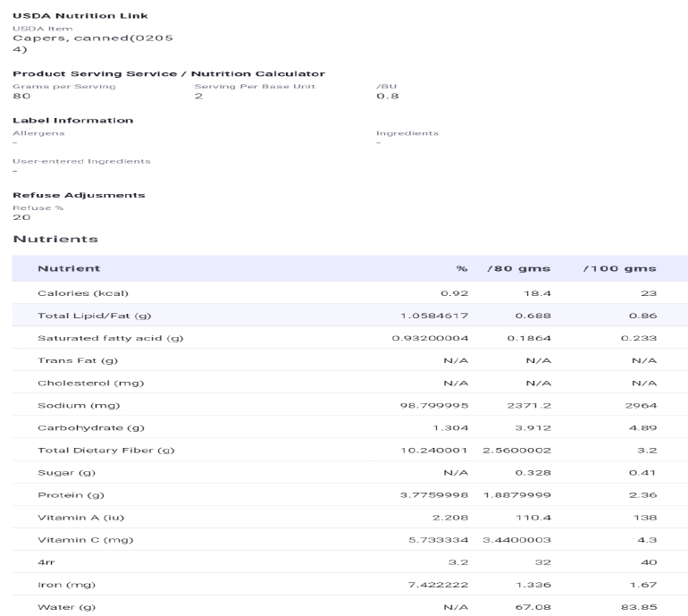Click Dietary Fiber percent value 10.240001
This screenshot has width=688, height=616.
tap(434, 450)
